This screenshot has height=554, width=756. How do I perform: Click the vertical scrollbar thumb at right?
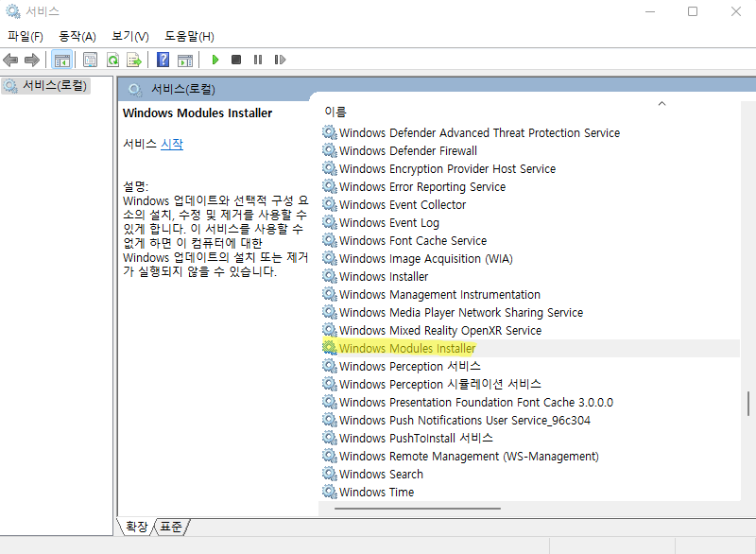[748, 403]
